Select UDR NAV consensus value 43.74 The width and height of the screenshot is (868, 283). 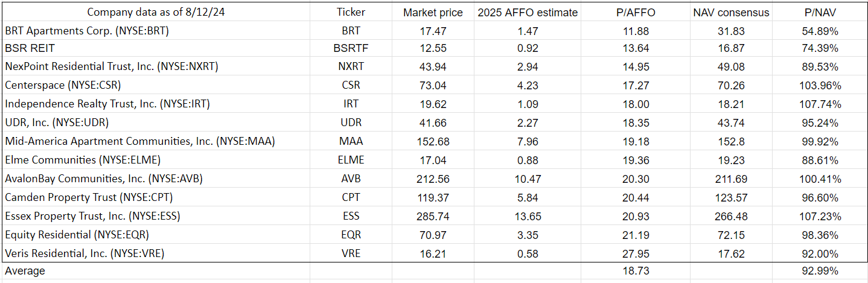(x=730, y=122)
